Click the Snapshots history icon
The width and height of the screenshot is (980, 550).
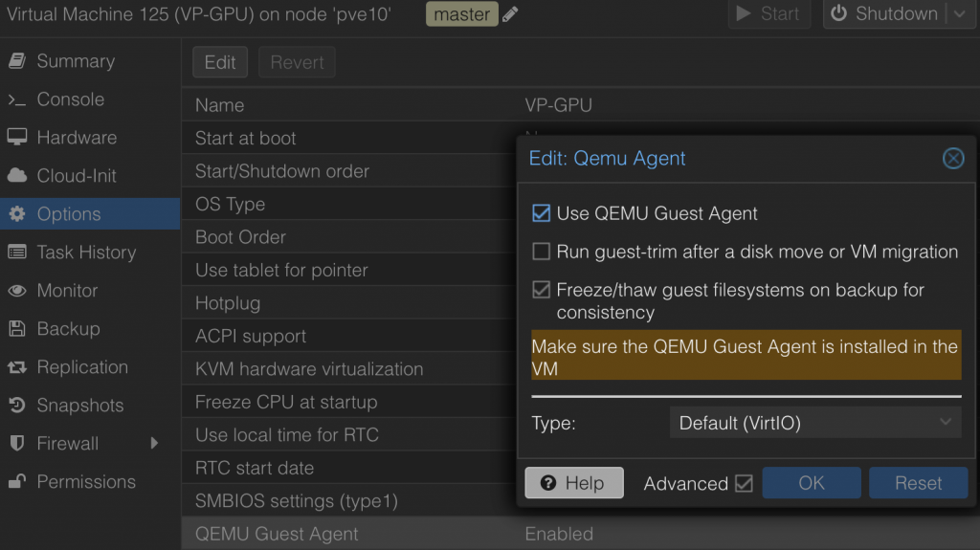pos(17,405)
